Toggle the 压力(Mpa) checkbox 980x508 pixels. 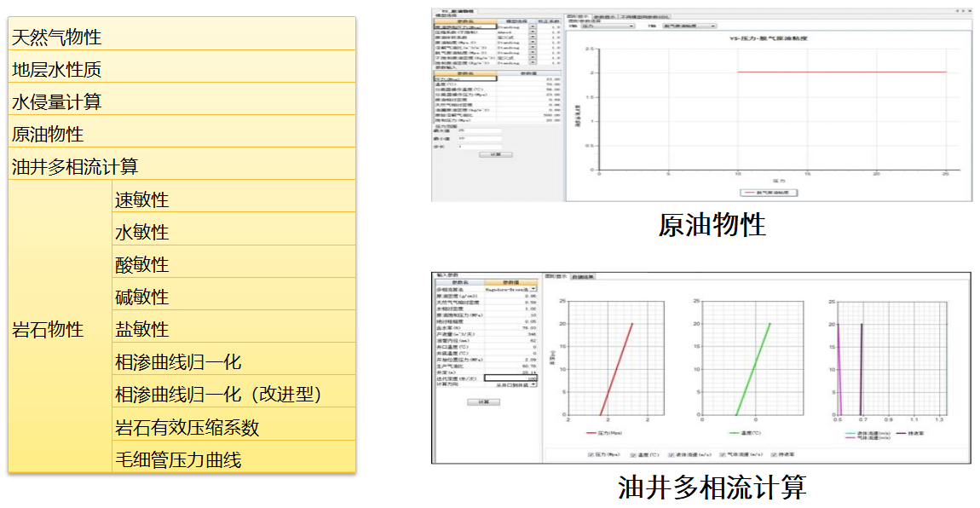591,455
